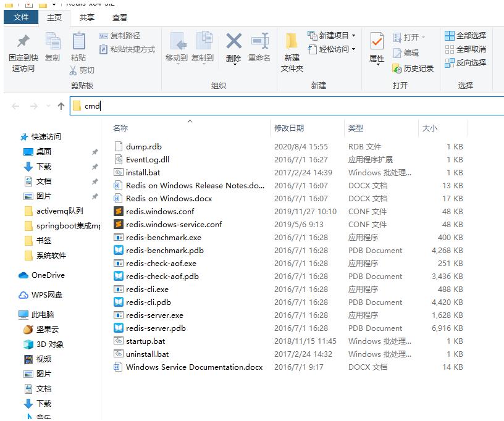Open OneDrive in the navigation pane
This screenshot has height=421, width=504.
point(48,275)
